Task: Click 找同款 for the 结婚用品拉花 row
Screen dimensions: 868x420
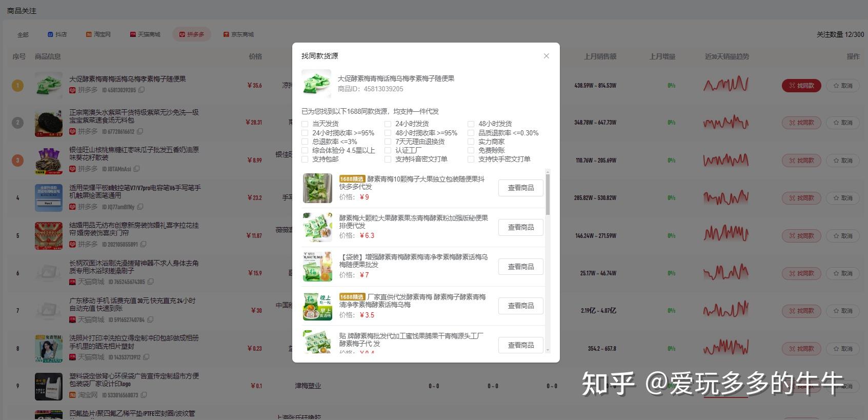Action: point(801,236)
